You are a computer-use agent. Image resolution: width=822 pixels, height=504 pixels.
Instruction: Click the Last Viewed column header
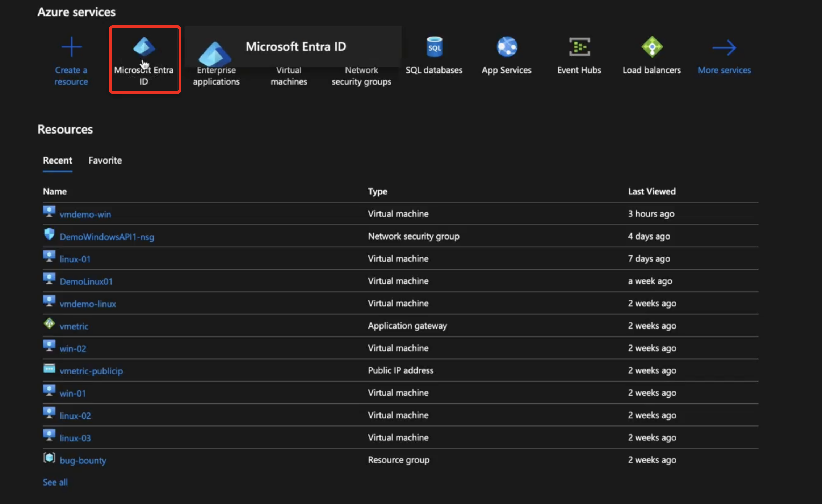652,191
